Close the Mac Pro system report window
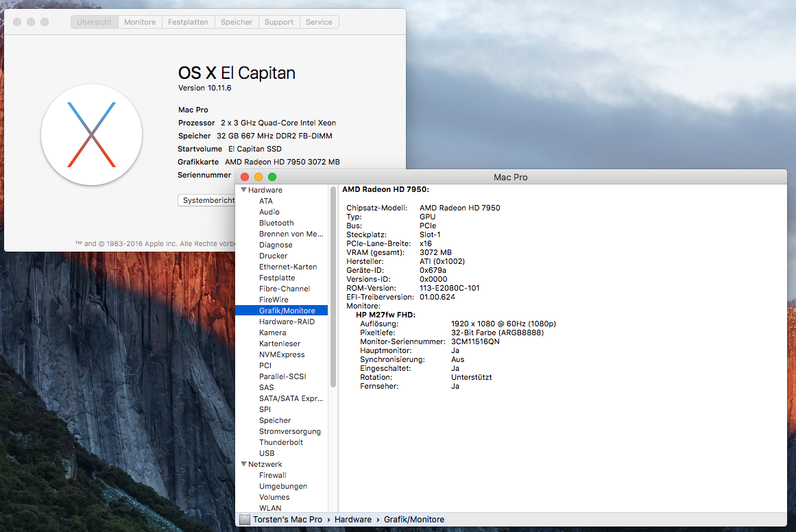The height and width of the screenshot is (532, 796). (x=245, y=177)
